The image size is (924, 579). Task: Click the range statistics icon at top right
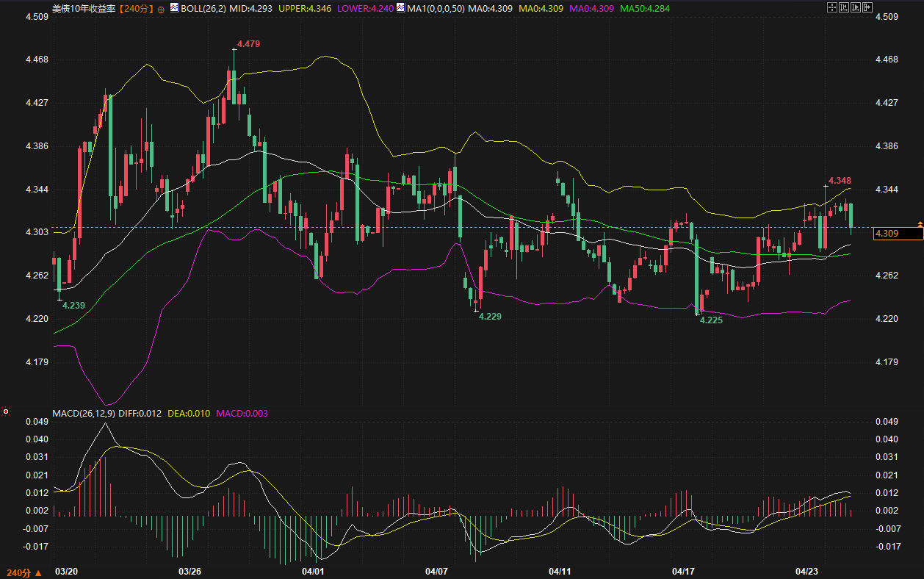[x=844, y=7]
